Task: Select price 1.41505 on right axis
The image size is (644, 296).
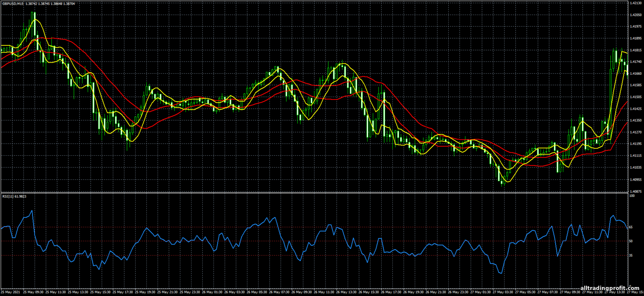Action: (636, 97)
